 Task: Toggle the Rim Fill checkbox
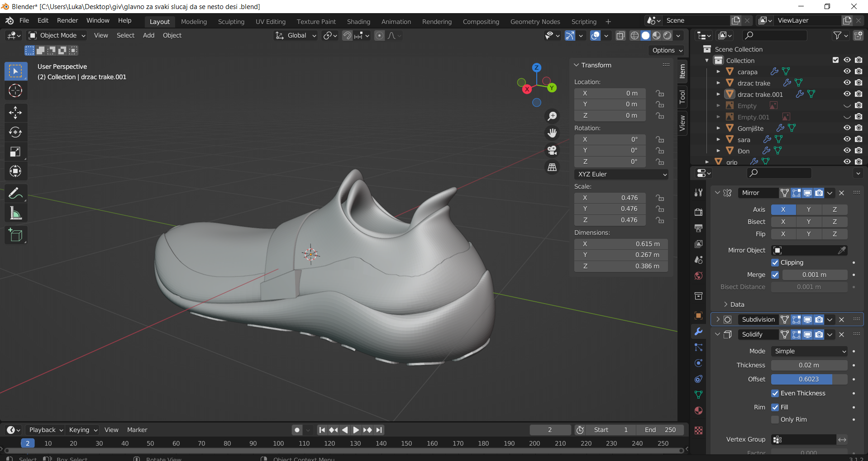tap(775, 407)
